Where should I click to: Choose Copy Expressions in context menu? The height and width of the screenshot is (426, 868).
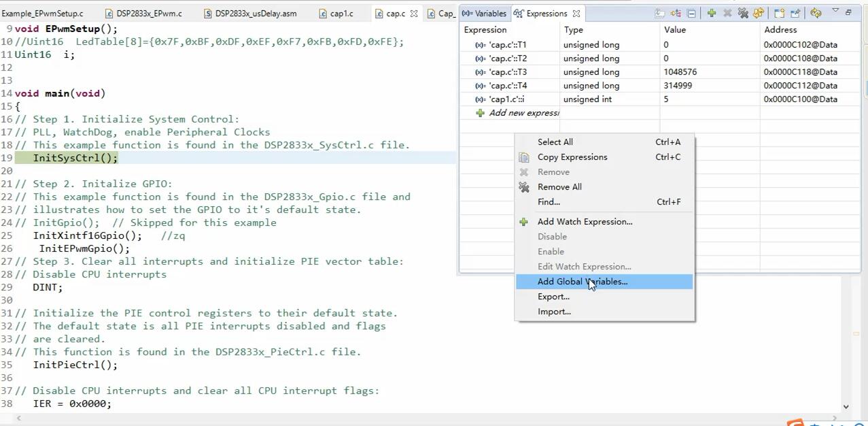605,157
